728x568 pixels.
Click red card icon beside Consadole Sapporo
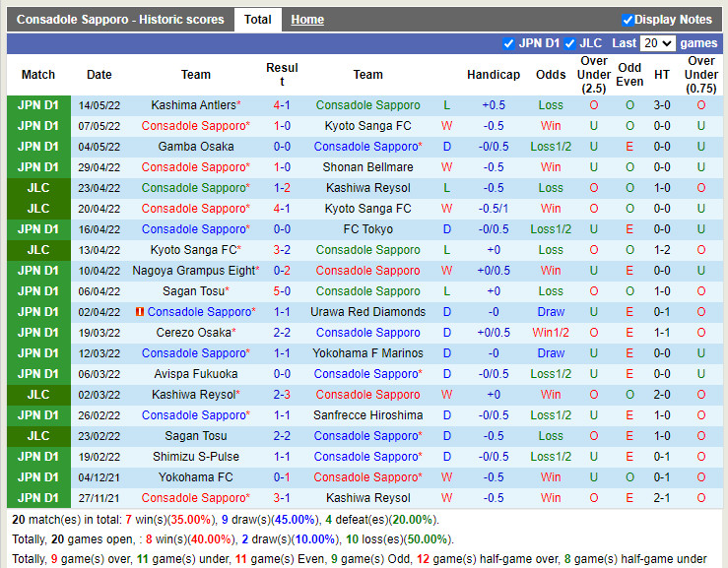tap(140, 312)
